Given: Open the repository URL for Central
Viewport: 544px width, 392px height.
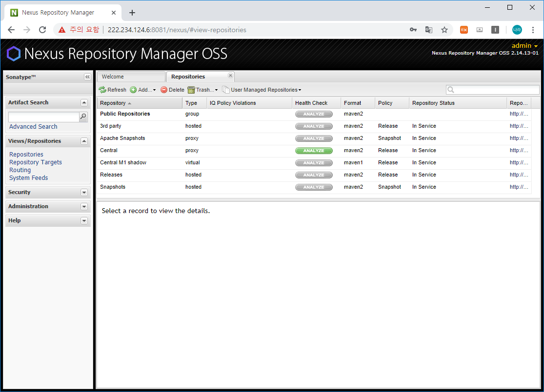Looking at the screenshot, I should tap(519, 151).
